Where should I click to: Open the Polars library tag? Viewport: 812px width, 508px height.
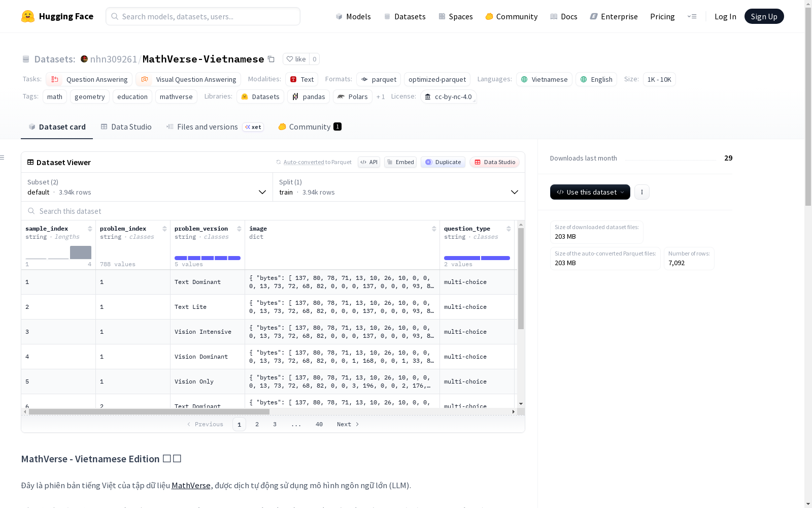353,97
